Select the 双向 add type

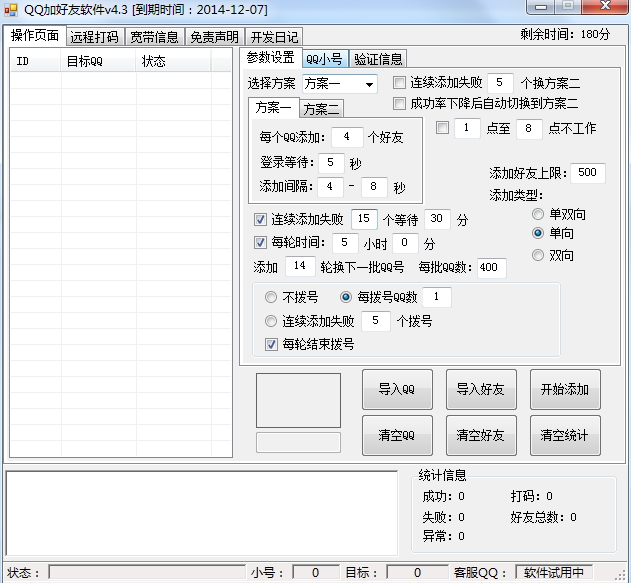coord(539,255)
